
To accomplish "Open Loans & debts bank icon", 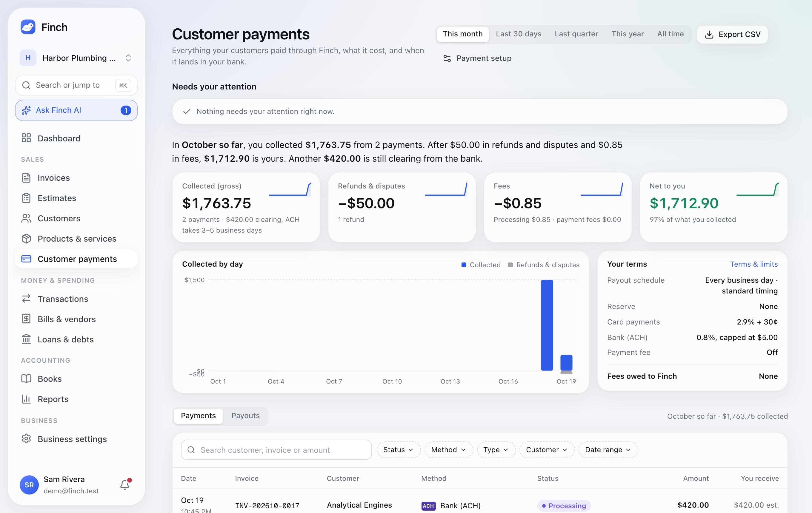I will pyautogui.click(x=26, y=339).
